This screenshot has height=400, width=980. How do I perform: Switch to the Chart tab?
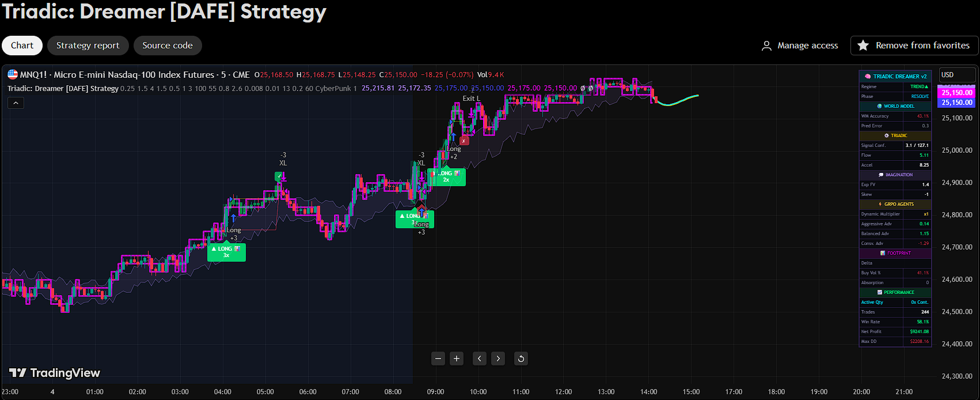coord(22,46)
